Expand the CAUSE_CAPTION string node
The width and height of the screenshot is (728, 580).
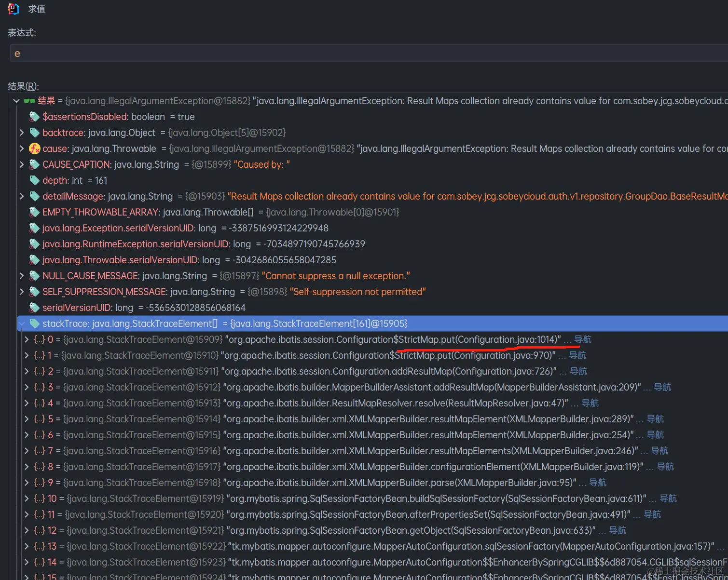22,164
